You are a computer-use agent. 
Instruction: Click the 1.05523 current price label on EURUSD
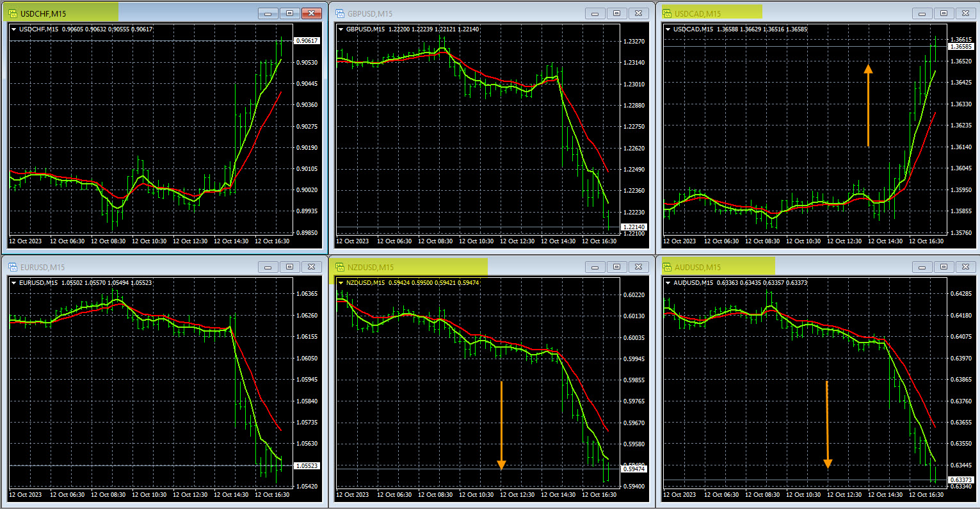pos(307,466)
